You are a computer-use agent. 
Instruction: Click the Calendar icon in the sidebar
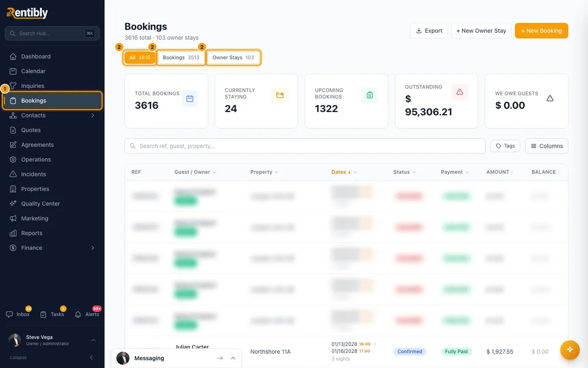(x=13, y=71)
